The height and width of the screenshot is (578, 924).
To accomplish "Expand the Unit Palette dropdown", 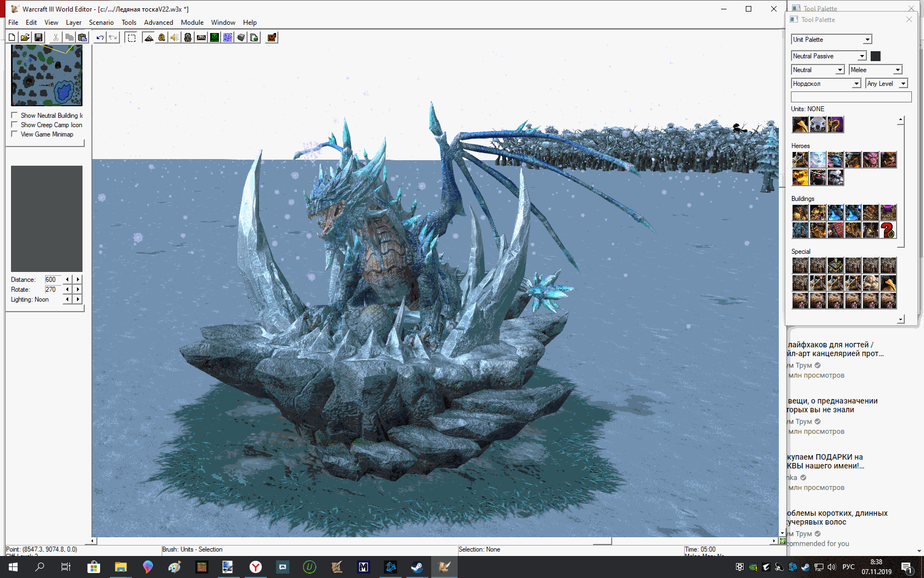I will click(x=867, y=40).
